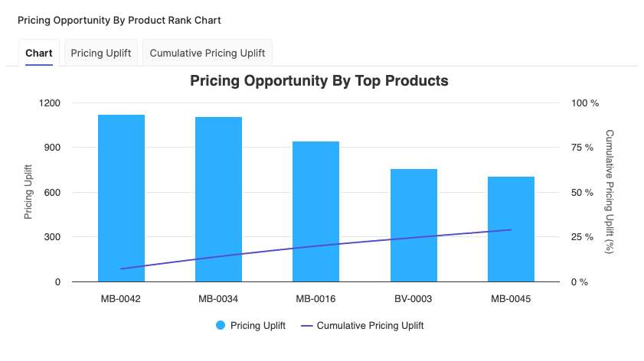Image resolution: width=644 pixels, height=361 pixels.
Task: Click the blue Pricing Uplift legend circle
Action: 221,326
